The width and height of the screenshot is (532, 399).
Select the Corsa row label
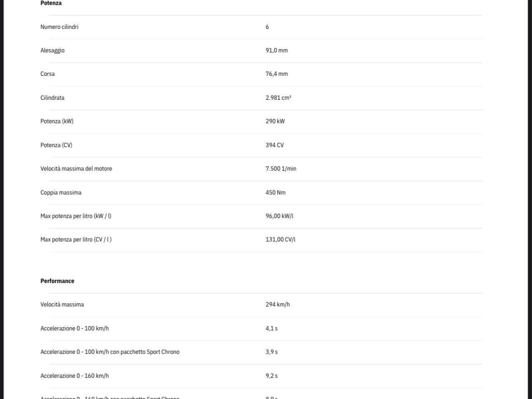(47, 74)
